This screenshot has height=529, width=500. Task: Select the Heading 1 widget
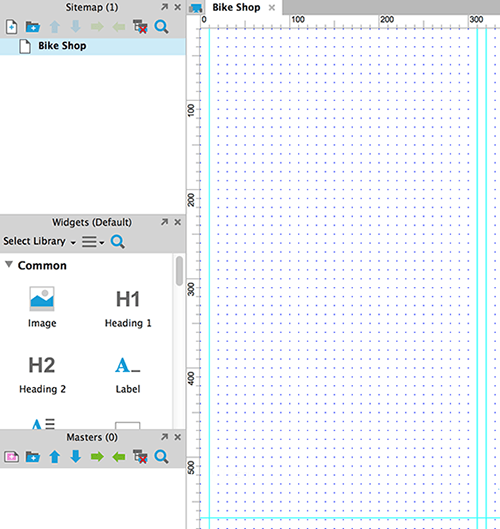tap(128, 308)
